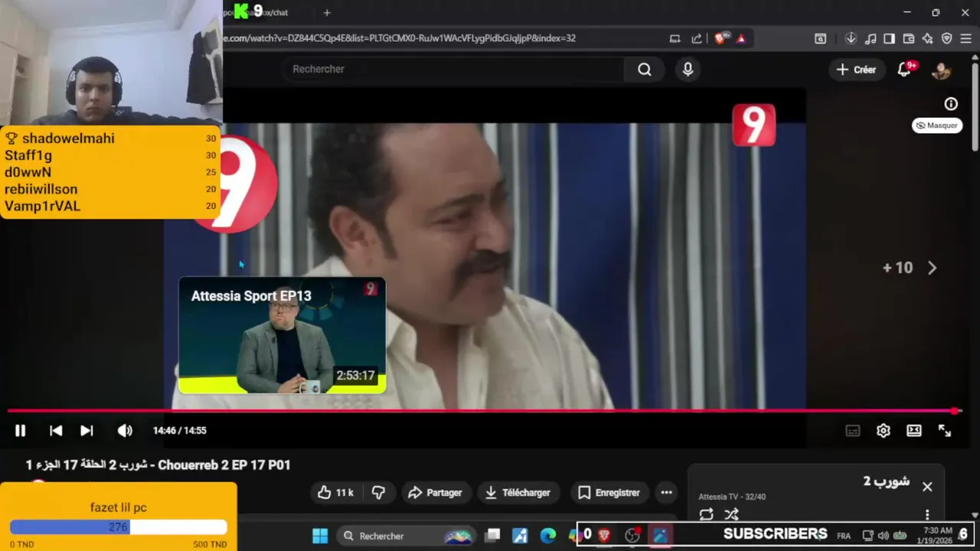Open Brave Shields lion icon
Image resolution: width=980 pixels, height=551 pixels.
click(x=720, y=38)
